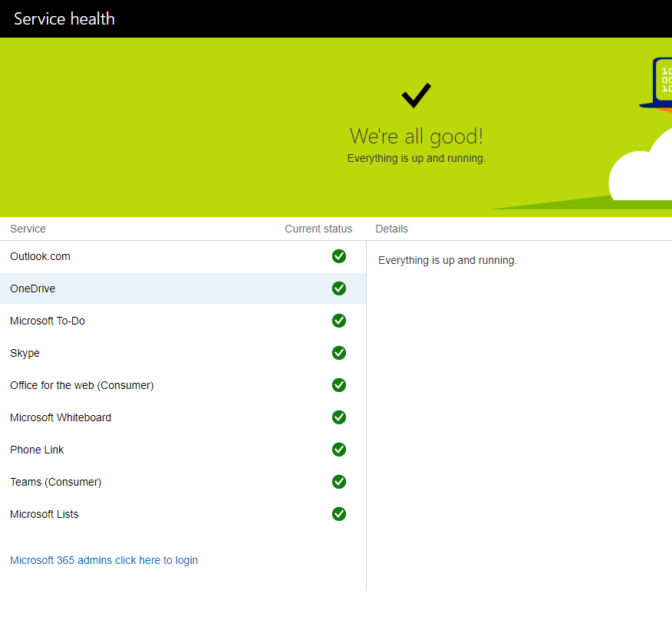Click the Microsoft Lists status checkmark
672x623 pixels.
click(x=338, y=514)
